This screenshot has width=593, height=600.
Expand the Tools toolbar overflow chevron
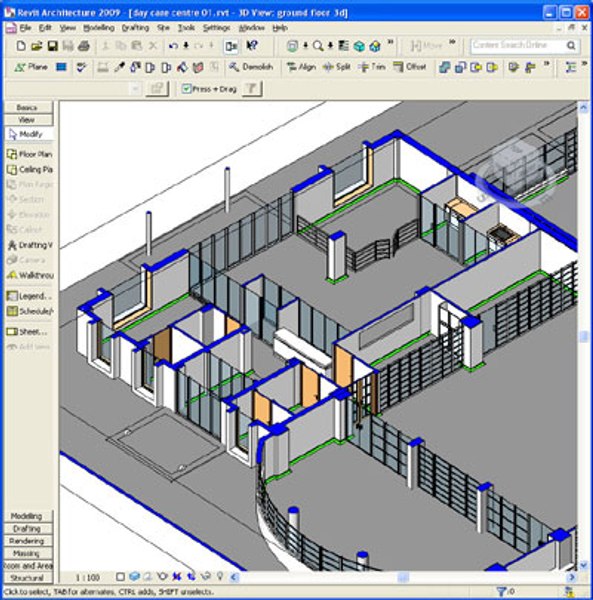(546, 64)
